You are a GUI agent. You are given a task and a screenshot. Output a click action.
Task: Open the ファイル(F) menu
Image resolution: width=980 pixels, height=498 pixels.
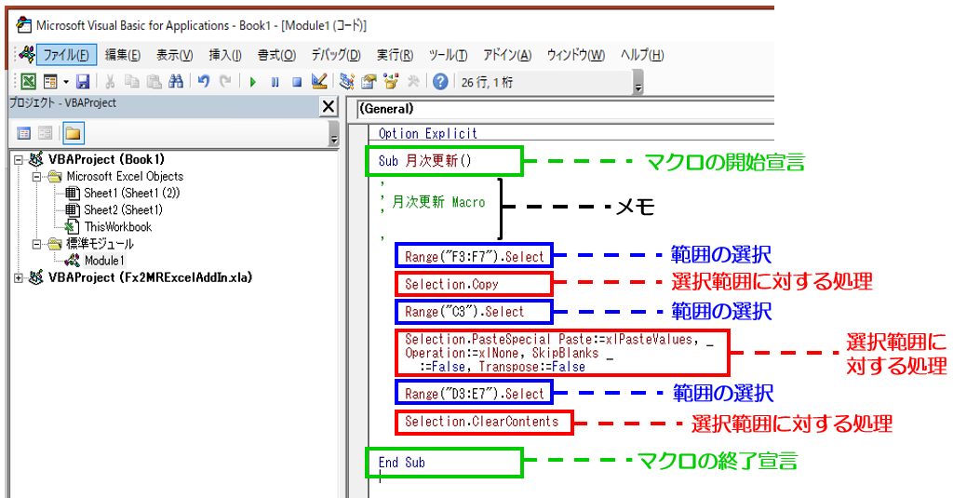pos(64,55)
